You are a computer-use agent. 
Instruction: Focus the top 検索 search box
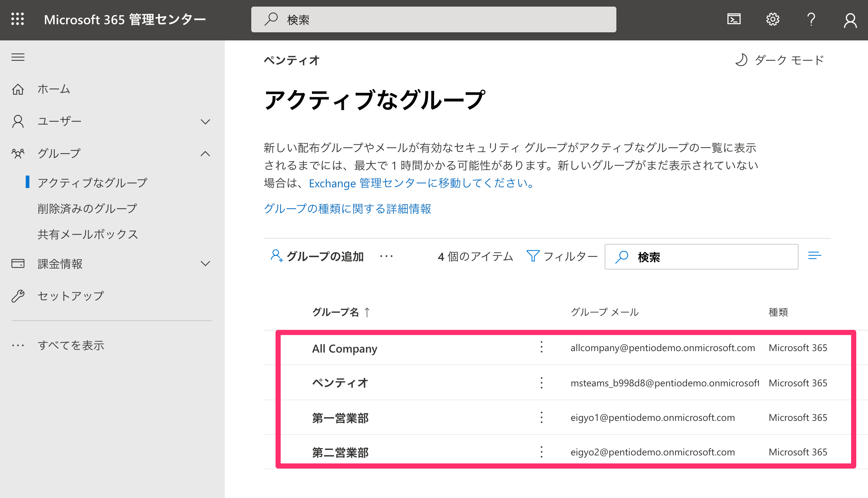click(x=433, y=19)
